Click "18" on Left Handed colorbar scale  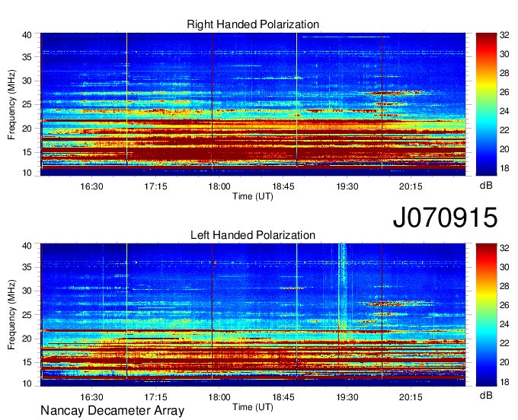504,382
